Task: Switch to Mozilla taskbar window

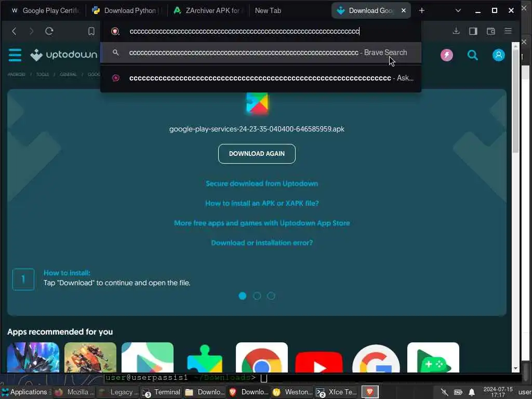Action: [x=75, y=392]
